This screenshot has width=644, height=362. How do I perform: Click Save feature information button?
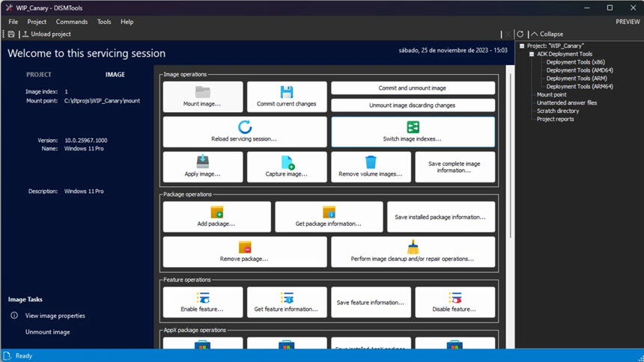pos(371,302)
